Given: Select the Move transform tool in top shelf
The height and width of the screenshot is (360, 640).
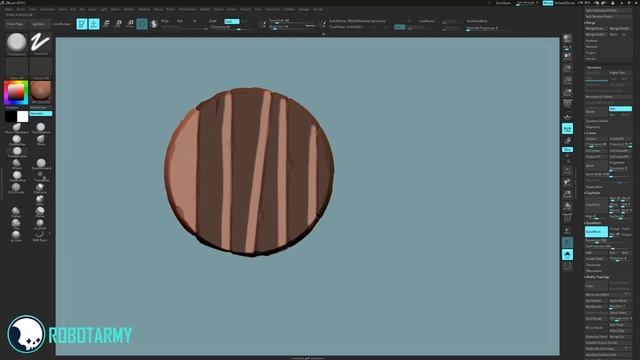Looking at the screenshot, I should [106, 24].
